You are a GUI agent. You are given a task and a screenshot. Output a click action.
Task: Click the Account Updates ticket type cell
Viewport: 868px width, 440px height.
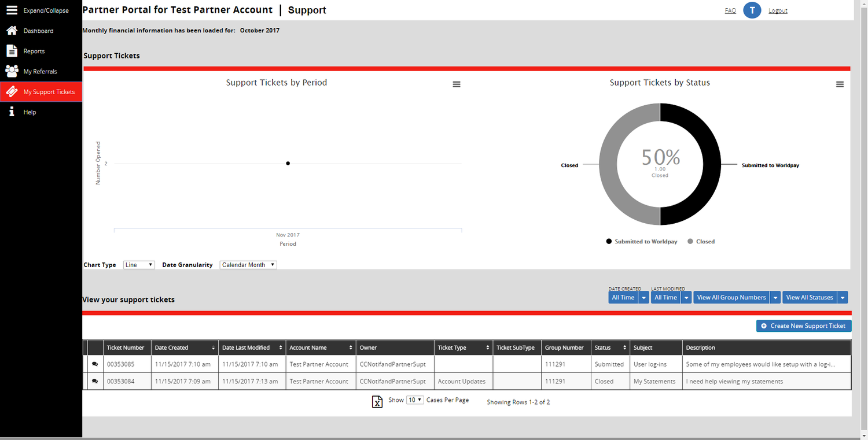tap(464, 381)
